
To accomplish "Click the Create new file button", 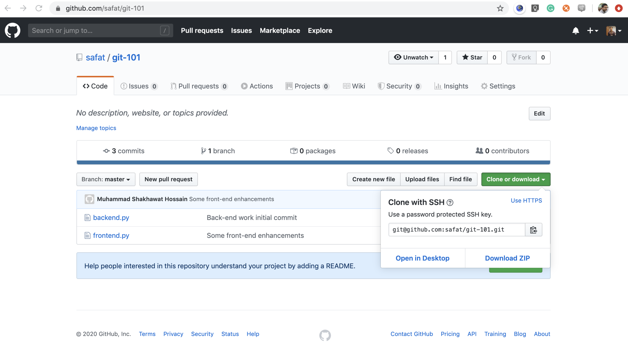I will coord(374,179).
